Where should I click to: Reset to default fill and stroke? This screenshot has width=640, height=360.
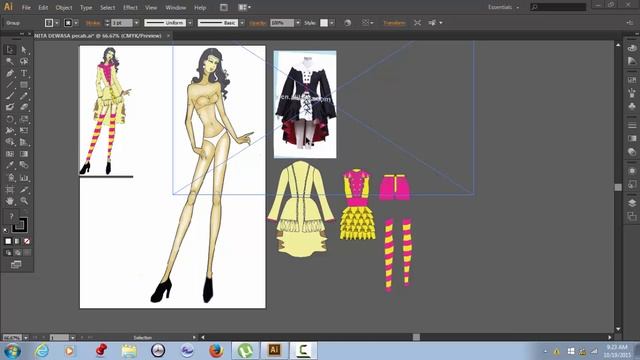coord(6,230)
